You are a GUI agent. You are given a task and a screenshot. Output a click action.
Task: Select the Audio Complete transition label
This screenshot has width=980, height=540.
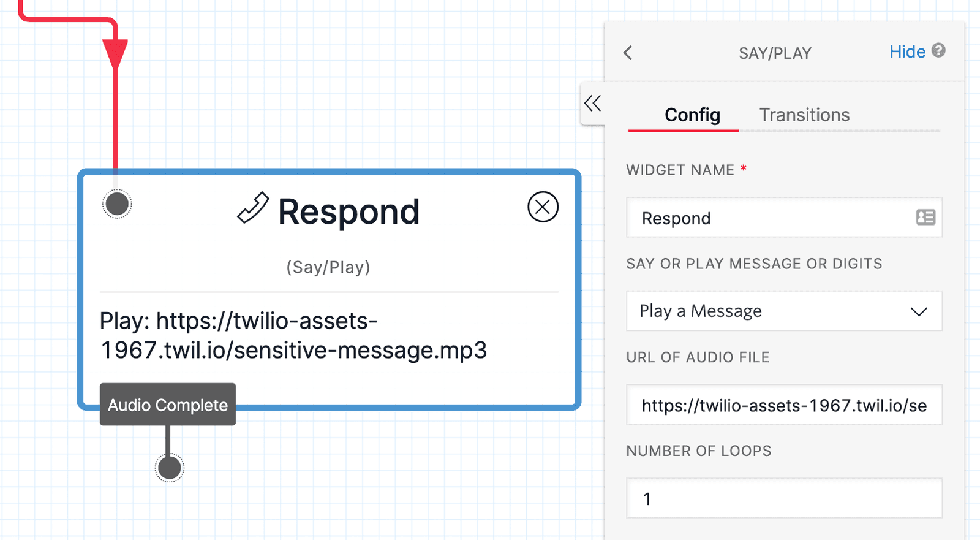[168, 405]
